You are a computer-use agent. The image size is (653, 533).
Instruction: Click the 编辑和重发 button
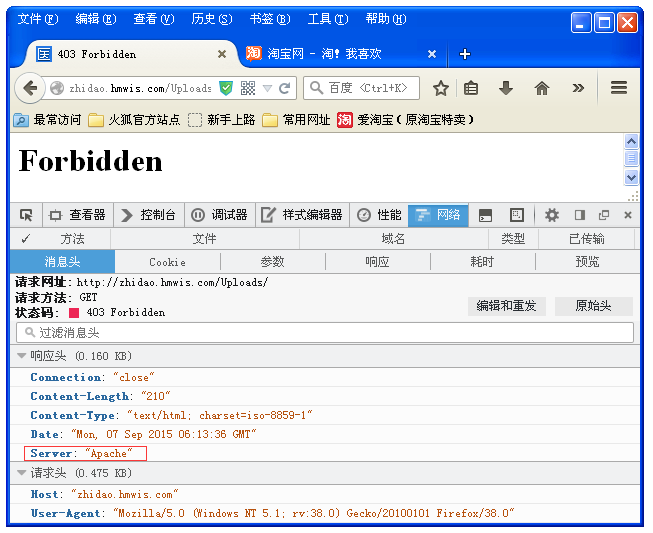pyautogui.click(x=506, y=306)
